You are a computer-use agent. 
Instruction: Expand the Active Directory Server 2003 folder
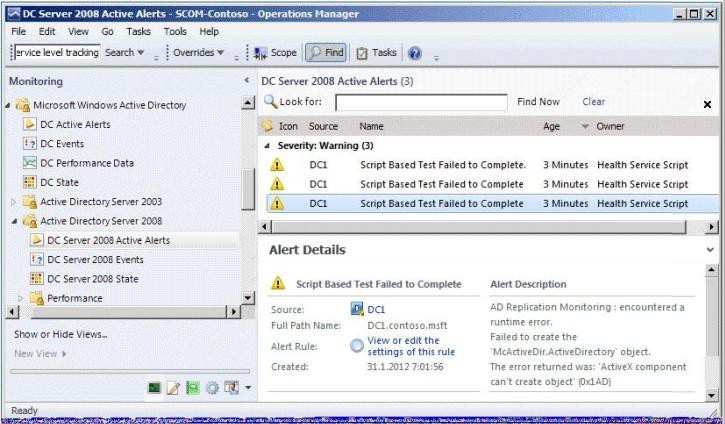pyautogui.click(x=13, y=202)
